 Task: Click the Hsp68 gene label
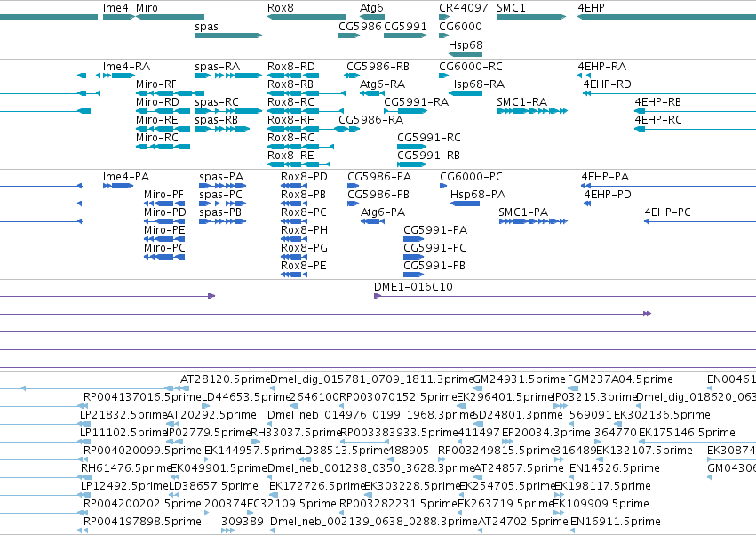pos(466,44)
